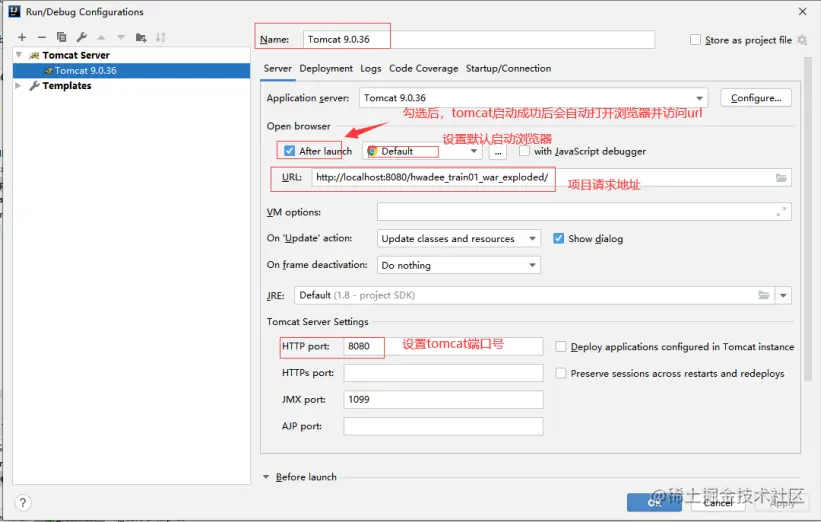The width and height of the screenshot is (821, 522).
Task: Click the Configure... button
Action: pos(756,98)
